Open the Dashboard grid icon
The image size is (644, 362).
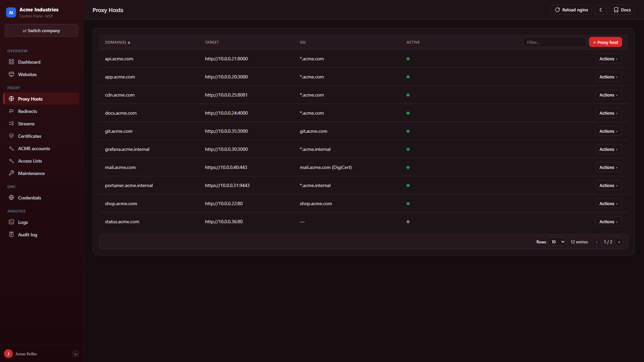click(11, 62)
